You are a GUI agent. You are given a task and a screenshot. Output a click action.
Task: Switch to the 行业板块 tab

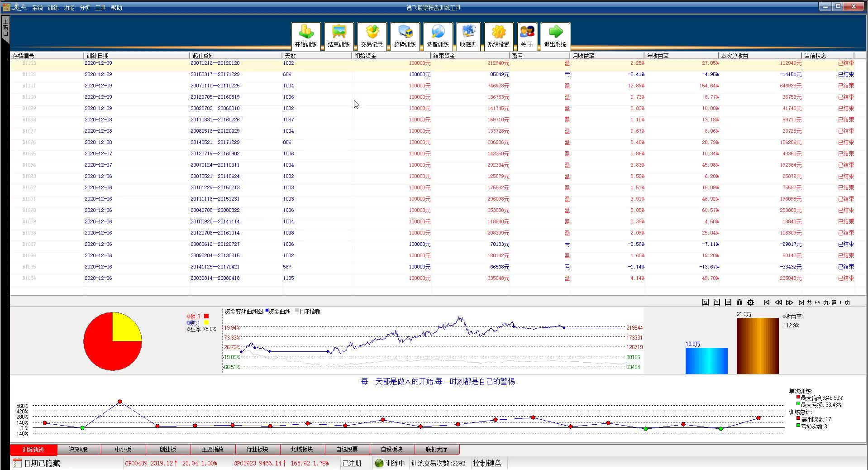coord(258,449)
